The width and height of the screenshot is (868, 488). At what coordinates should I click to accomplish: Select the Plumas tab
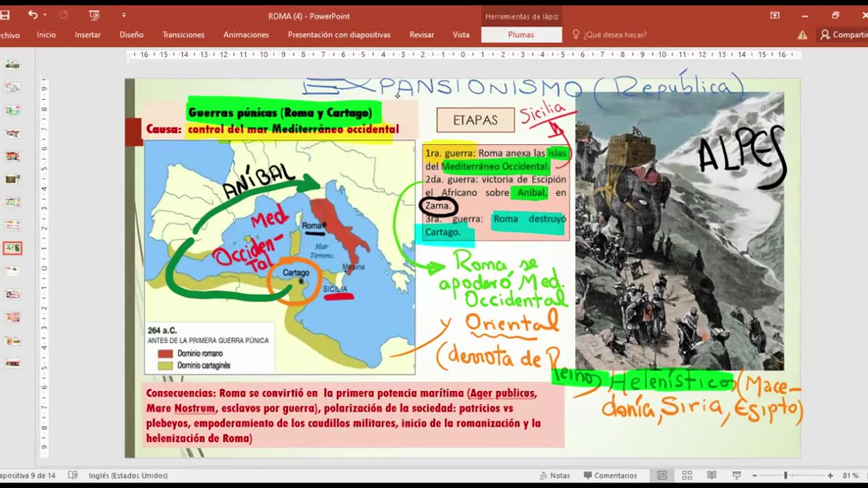521,35
